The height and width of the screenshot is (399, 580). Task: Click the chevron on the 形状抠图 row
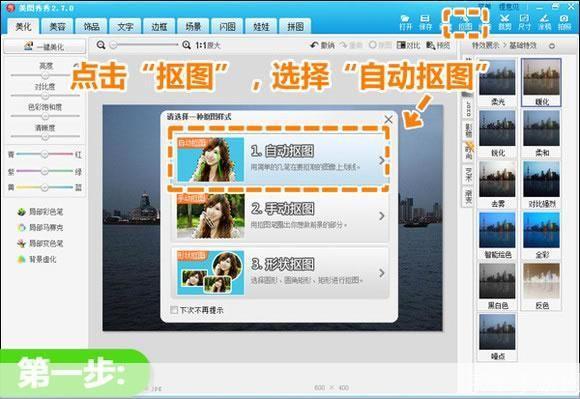[382, 273]
